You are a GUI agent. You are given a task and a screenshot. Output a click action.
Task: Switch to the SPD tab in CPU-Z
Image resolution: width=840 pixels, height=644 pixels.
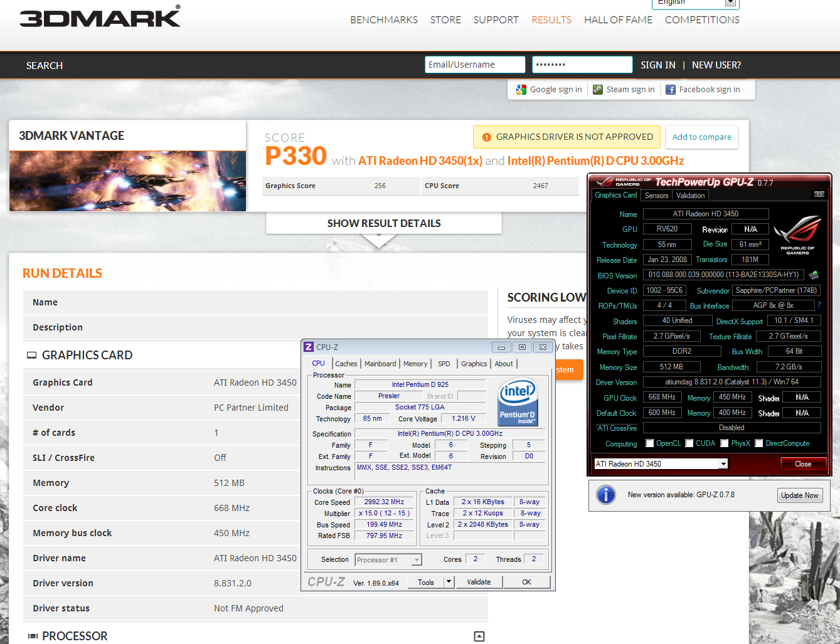[444, 364]
